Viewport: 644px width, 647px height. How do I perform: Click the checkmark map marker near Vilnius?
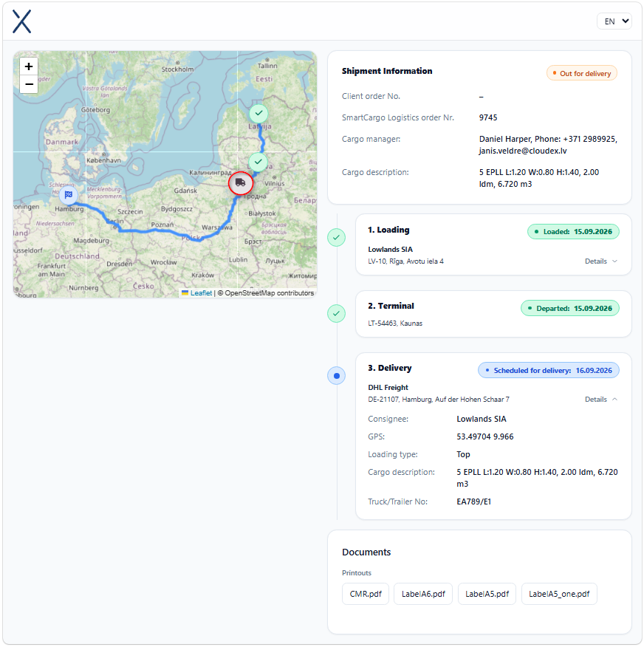(x=258, y=162)
